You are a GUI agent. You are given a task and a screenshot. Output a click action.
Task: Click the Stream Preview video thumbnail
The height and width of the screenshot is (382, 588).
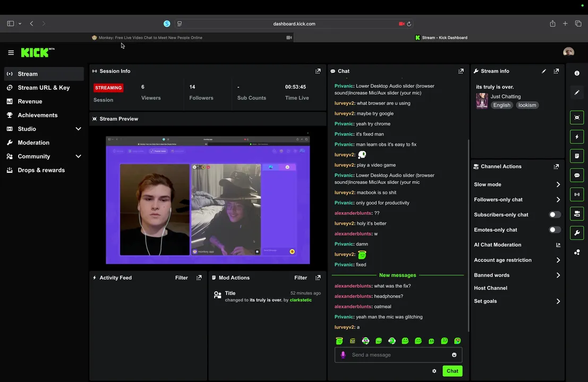point(208,200)
